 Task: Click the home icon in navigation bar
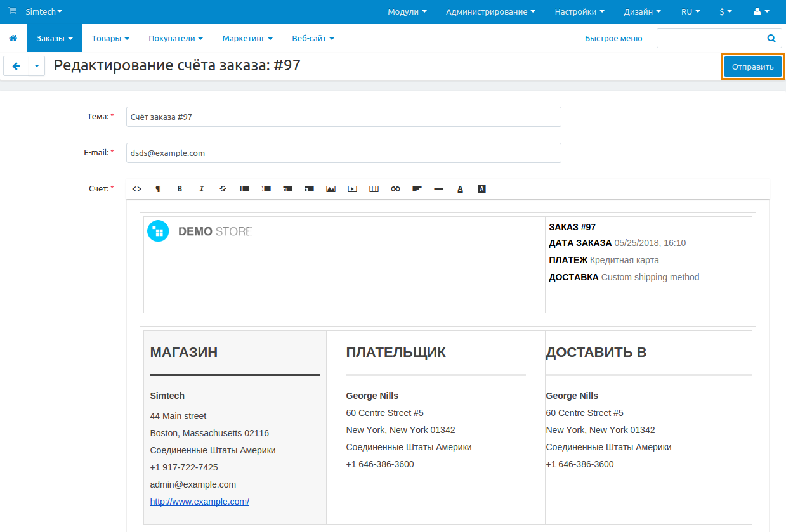point(13,39)
